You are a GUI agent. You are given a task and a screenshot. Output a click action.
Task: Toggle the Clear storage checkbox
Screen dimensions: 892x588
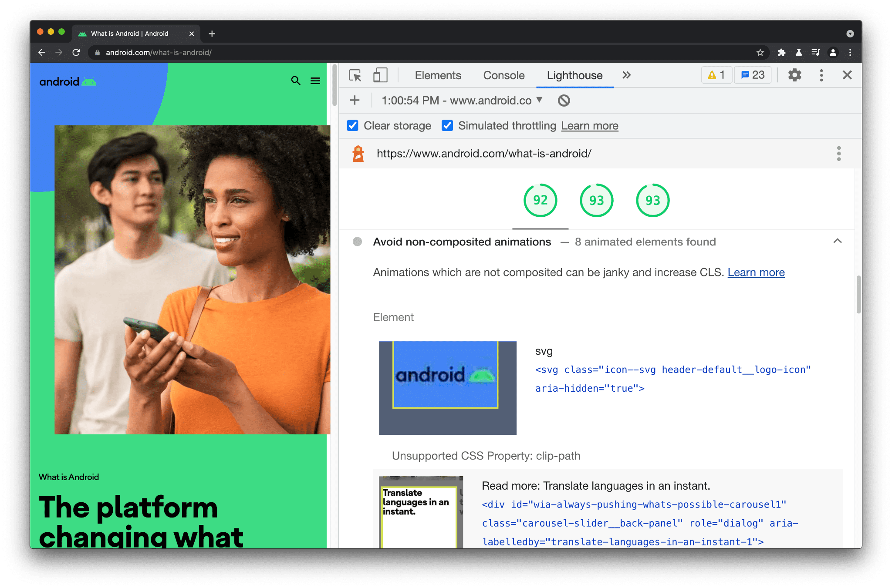pos(353,126)
